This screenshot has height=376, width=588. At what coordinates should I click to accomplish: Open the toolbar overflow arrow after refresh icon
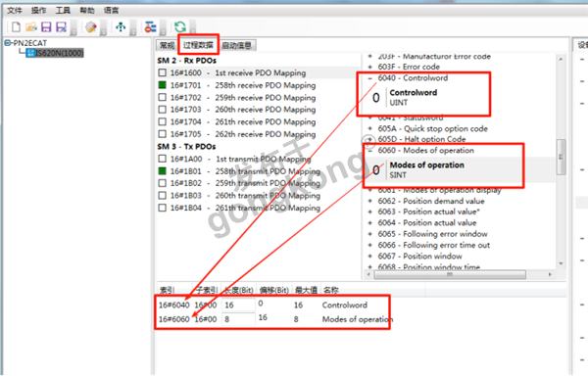tap(193, 31)
